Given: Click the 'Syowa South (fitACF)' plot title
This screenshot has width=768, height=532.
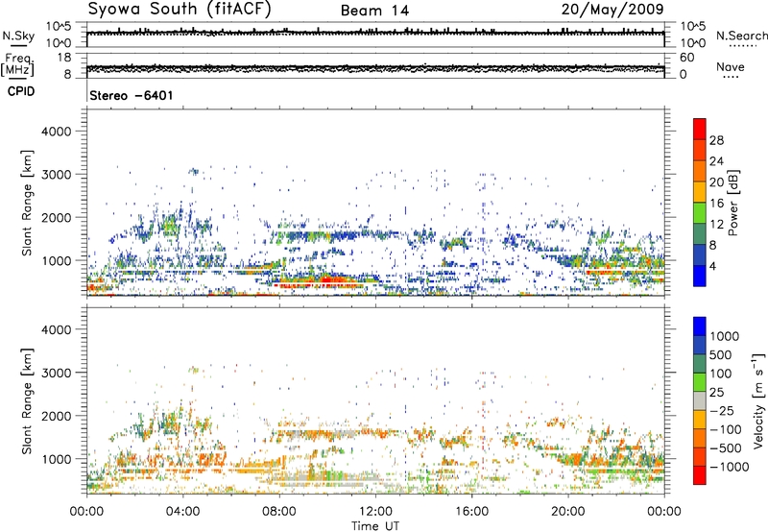Looking at the screenshot, I should (x=180, y=10).
